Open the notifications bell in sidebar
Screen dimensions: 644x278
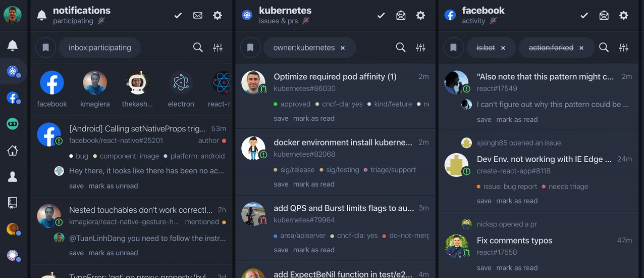[13, 46]
